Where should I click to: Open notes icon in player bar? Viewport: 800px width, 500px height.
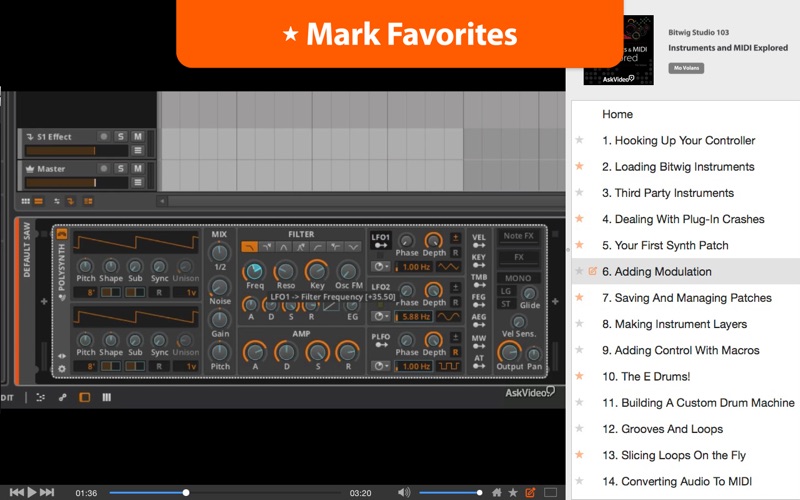[x=531, y=492]
